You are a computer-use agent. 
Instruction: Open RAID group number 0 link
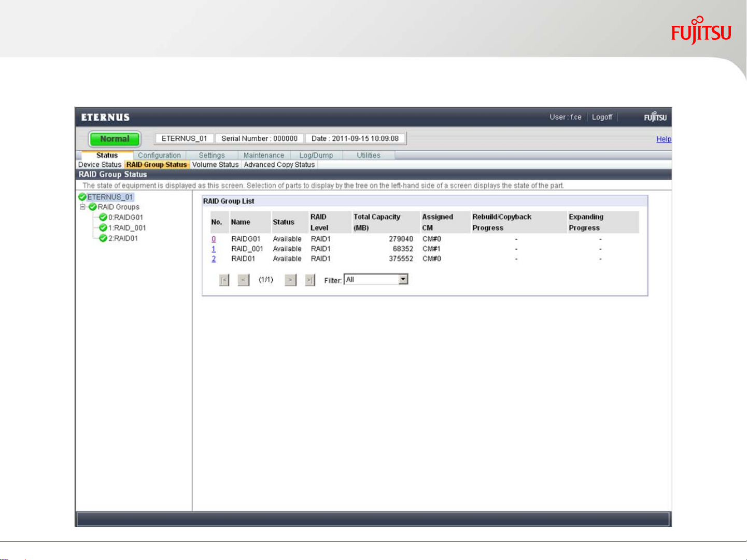[x=214, y=239]
